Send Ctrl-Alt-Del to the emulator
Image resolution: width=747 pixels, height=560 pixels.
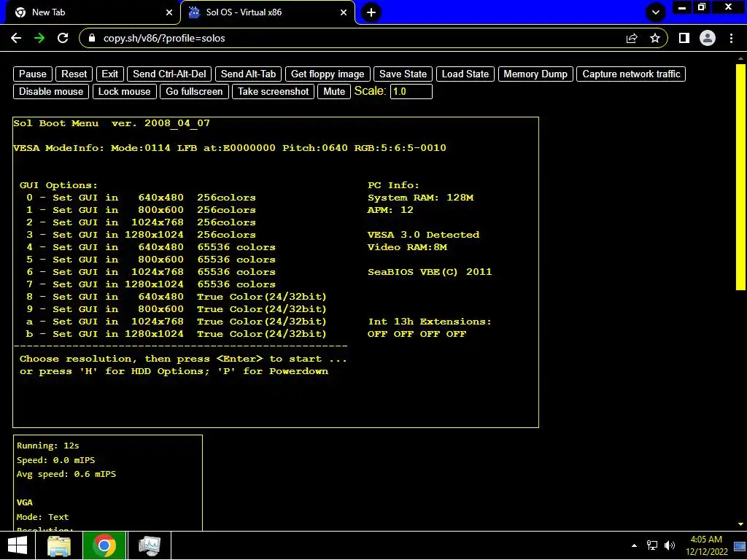point(169,74)
